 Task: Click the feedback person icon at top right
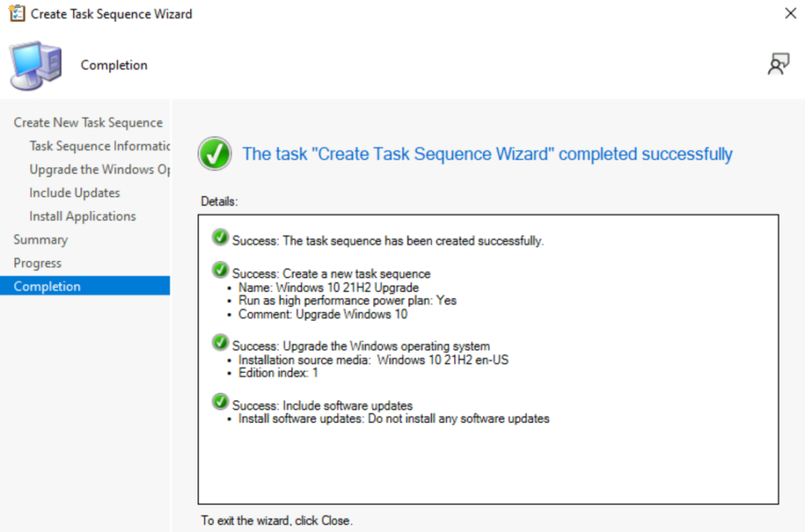click(778, 64)
